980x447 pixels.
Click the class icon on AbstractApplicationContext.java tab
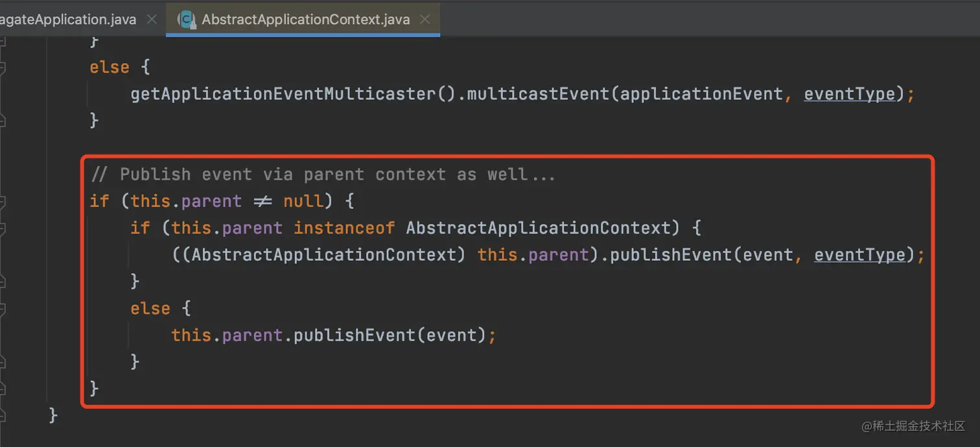[x=187, y=19]
